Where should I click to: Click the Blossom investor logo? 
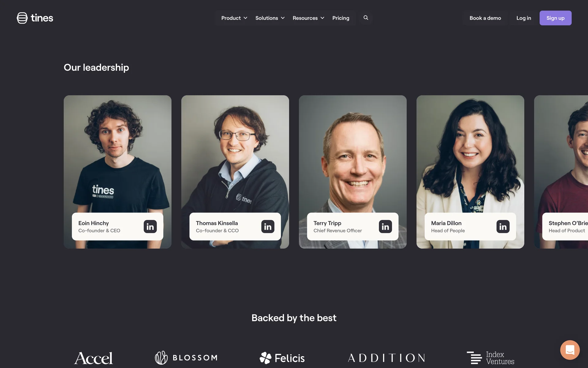tap(186, 358)
